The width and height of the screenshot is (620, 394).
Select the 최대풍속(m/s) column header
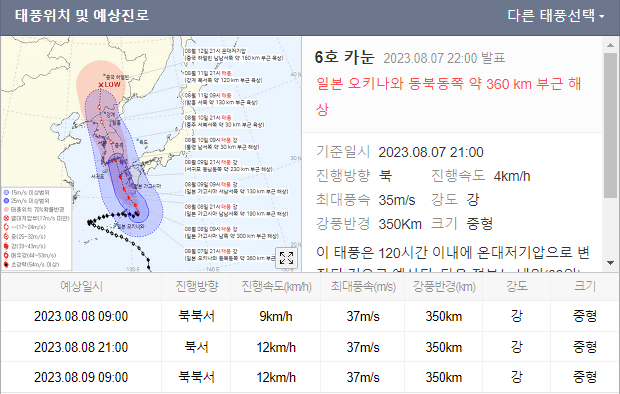(363, 286)
